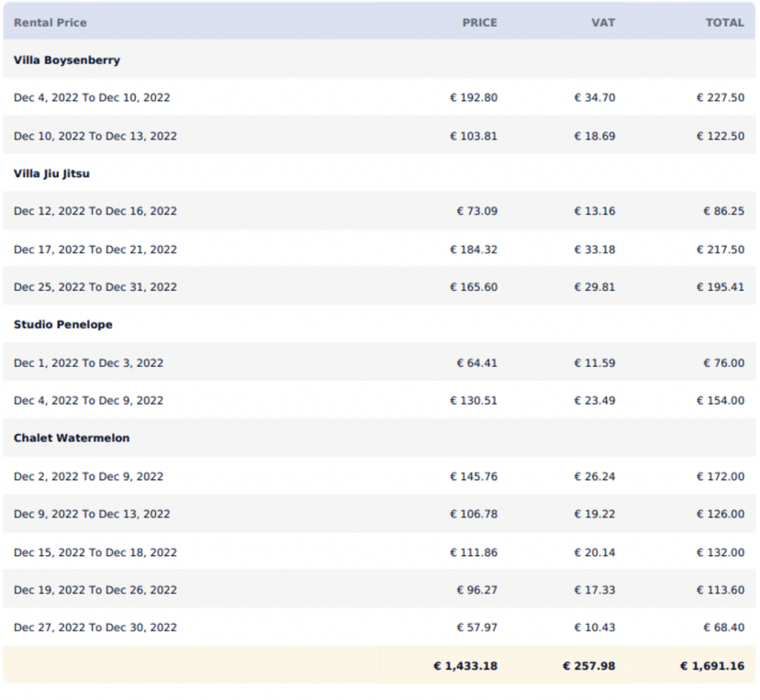
Task: Select the VAT column header
Action: click(602, 22)
